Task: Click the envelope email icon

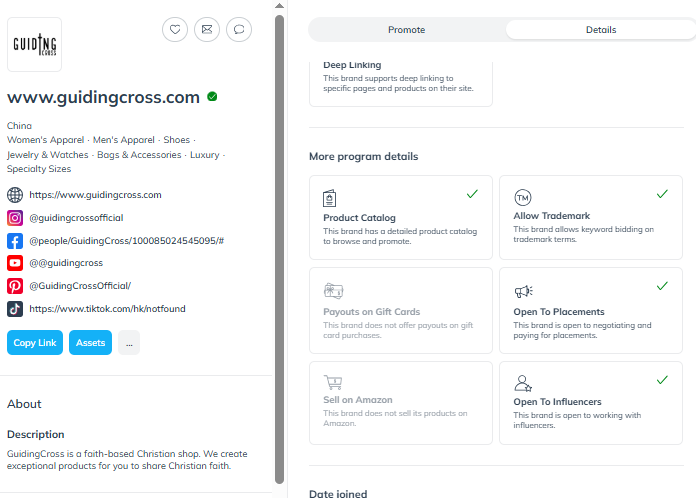Action: [207, 30]
